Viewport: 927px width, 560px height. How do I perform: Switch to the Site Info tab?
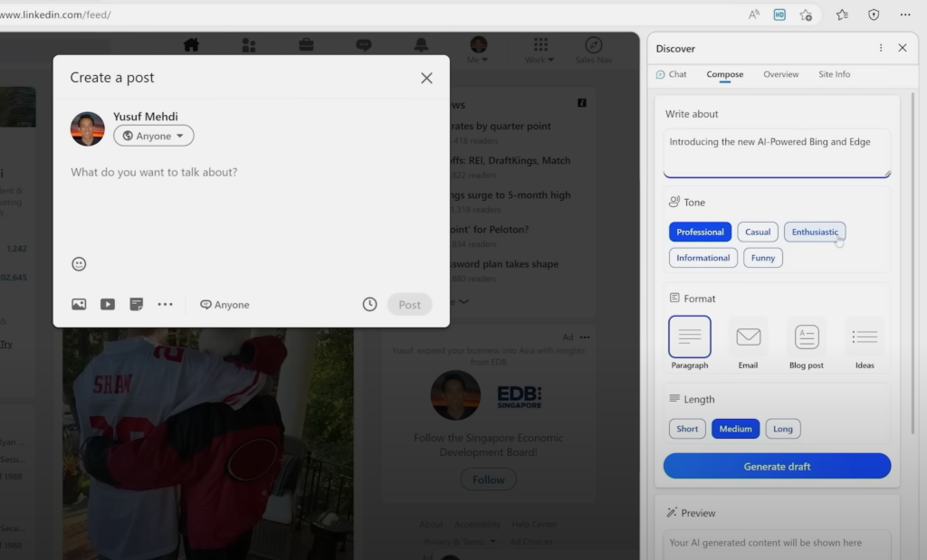[834, 74]
